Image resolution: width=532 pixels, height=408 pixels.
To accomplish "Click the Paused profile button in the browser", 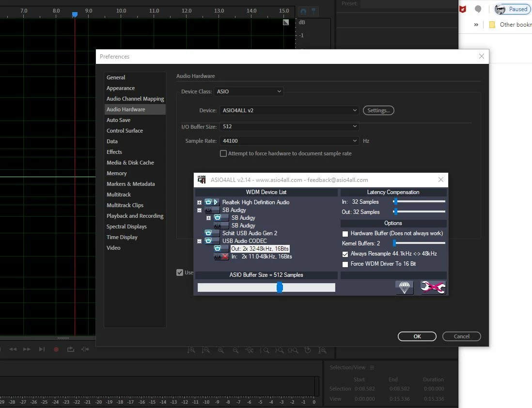I will [x=512, y=9].
